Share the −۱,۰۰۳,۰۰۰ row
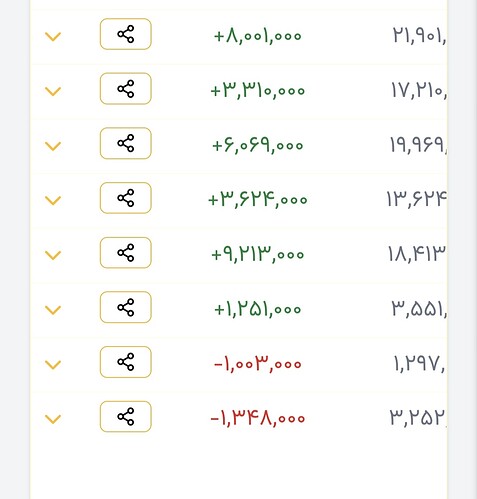The image size is (477, 499). [x=126, y=362]
